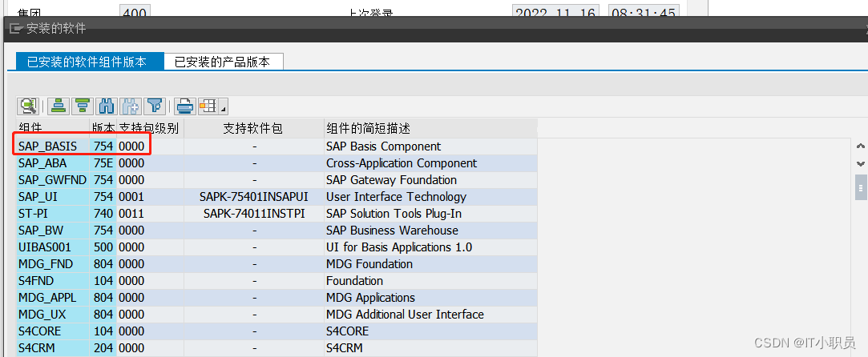Screen dimensions: 868x357
Task: Print the component list with printer icon
Action: (x=185, y=106)
